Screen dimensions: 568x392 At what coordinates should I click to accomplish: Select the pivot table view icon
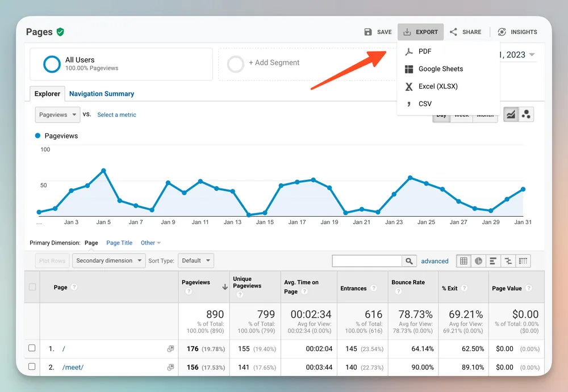pyautogui.click(x=523, y=261)
